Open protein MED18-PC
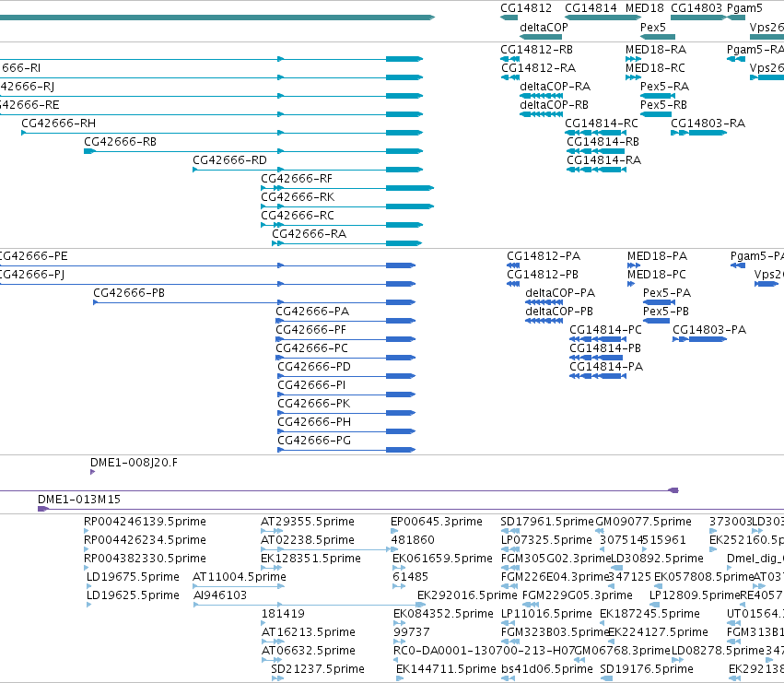 click(657, 275)
